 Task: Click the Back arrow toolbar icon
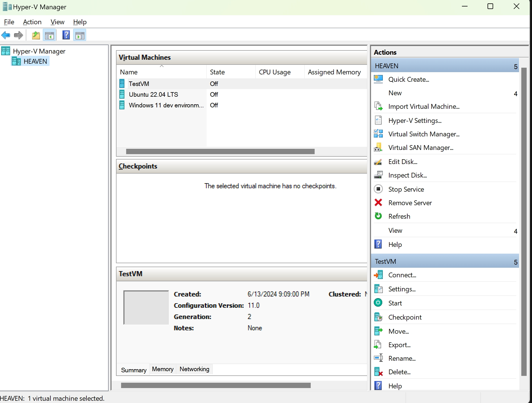pos(6,35)
